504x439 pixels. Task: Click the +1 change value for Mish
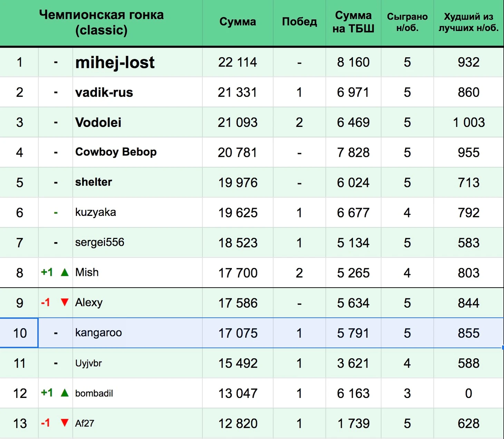pos(47,272)
